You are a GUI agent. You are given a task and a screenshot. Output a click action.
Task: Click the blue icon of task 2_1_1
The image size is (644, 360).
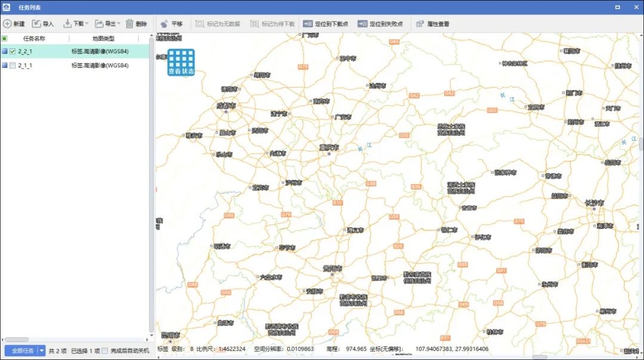pyautogui.click(x=5, y=66)
